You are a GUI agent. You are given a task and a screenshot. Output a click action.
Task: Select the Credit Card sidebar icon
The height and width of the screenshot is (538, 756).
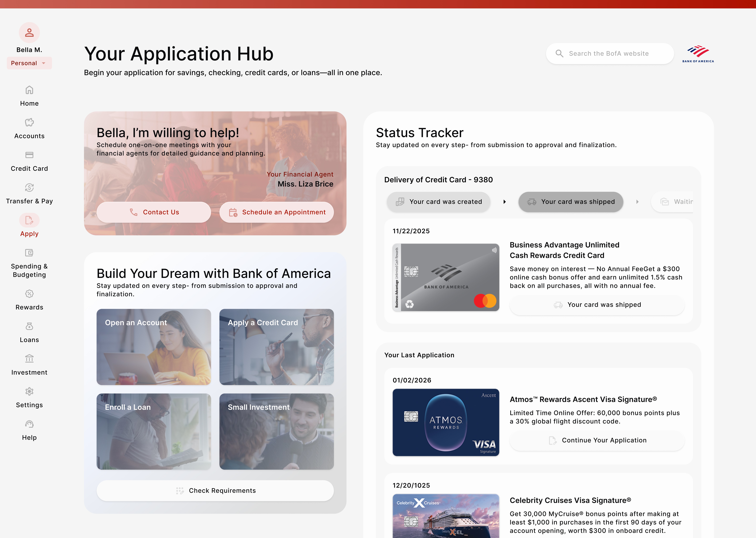coord(29,155)
